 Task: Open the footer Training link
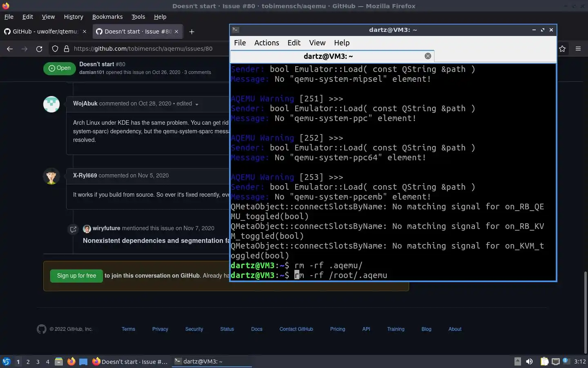pos(396,329)
